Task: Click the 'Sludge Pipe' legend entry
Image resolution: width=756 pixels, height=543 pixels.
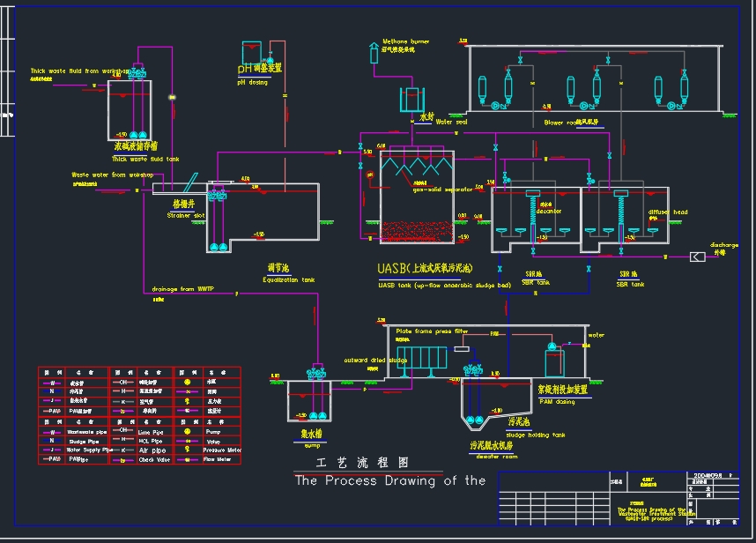Action: [x=84, y=442]
